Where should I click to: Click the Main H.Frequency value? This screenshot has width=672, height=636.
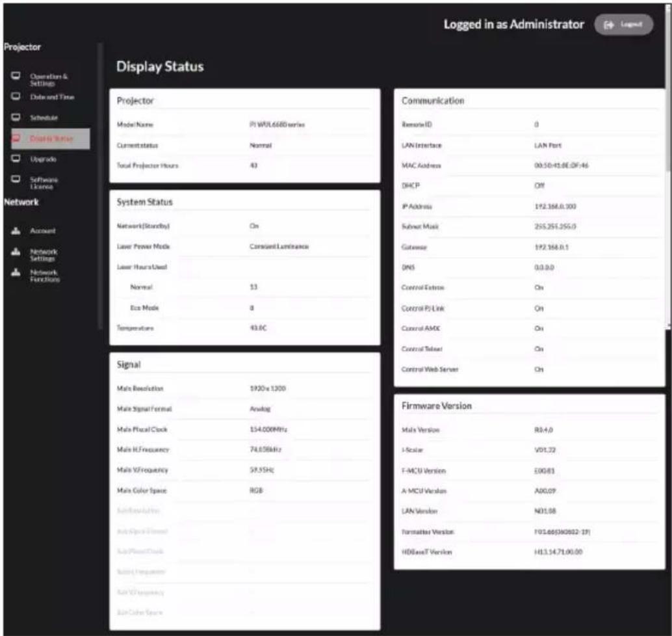(x=265, y=449)
